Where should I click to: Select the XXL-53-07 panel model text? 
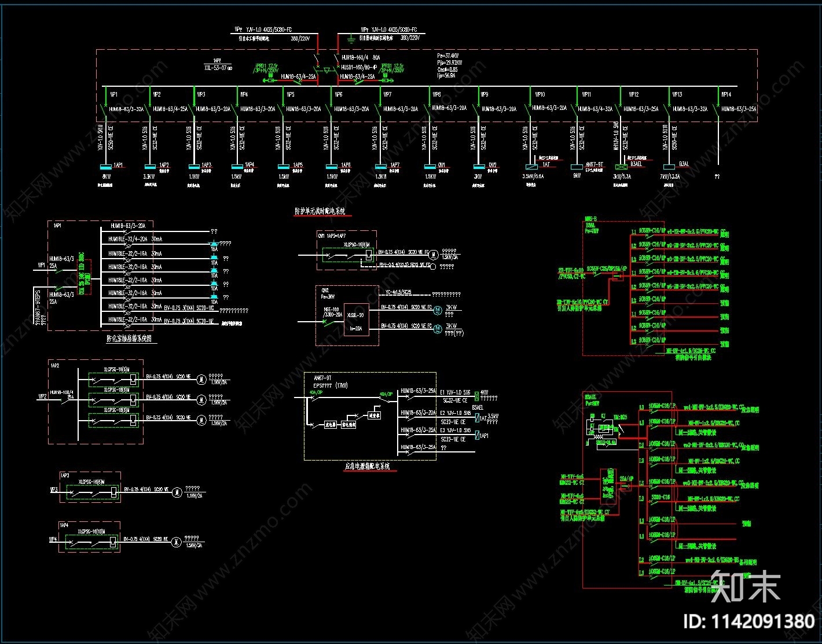pos(218,68)
